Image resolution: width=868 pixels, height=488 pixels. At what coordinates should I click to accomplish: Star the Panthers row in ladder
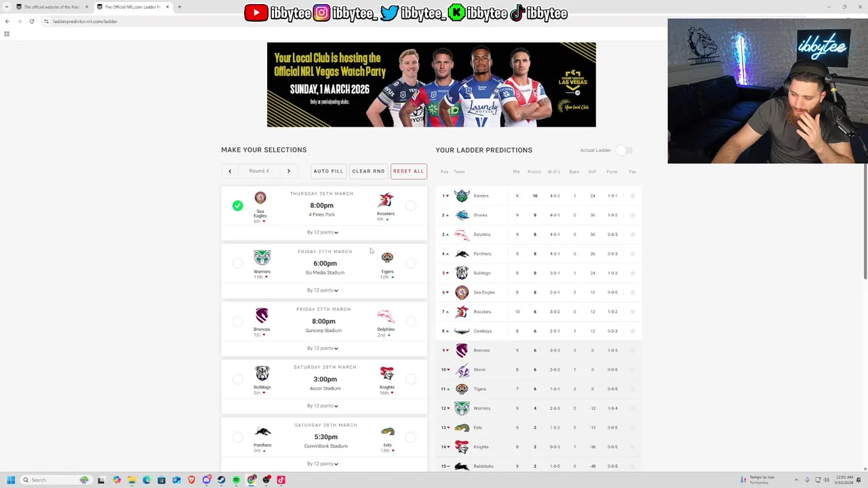[x=633, y=253]
